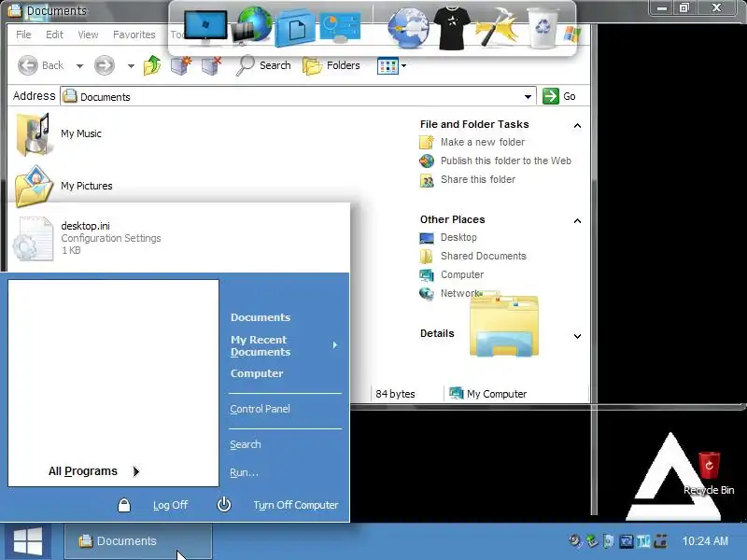This screenshot has height=560, width=747.
Task: Open the Edit menu
Action: pyautogui.click(x=54, y=35)
